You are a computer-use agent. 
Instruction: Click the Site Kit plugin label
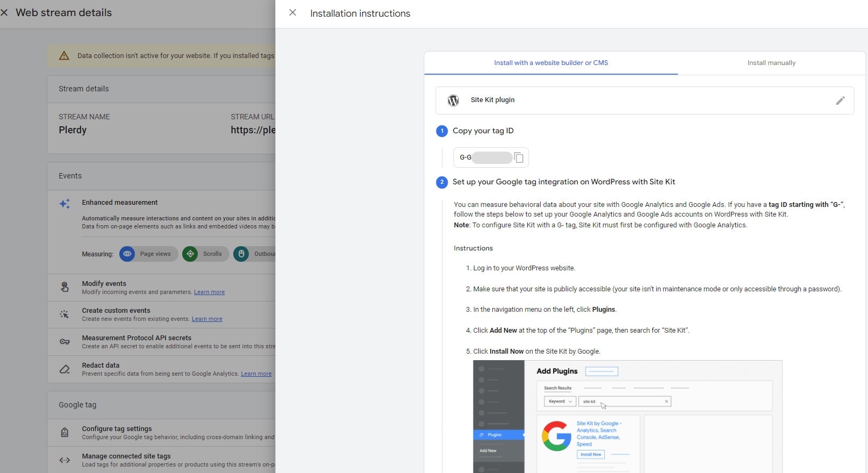pyautogui.click(x=492, y=100)
